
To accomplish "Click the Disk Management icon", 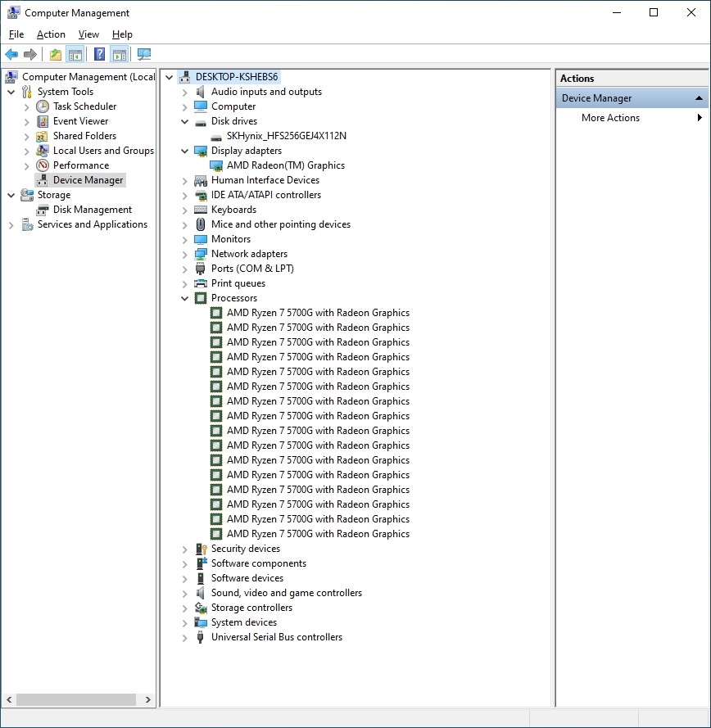I will (x=43, y=210).
